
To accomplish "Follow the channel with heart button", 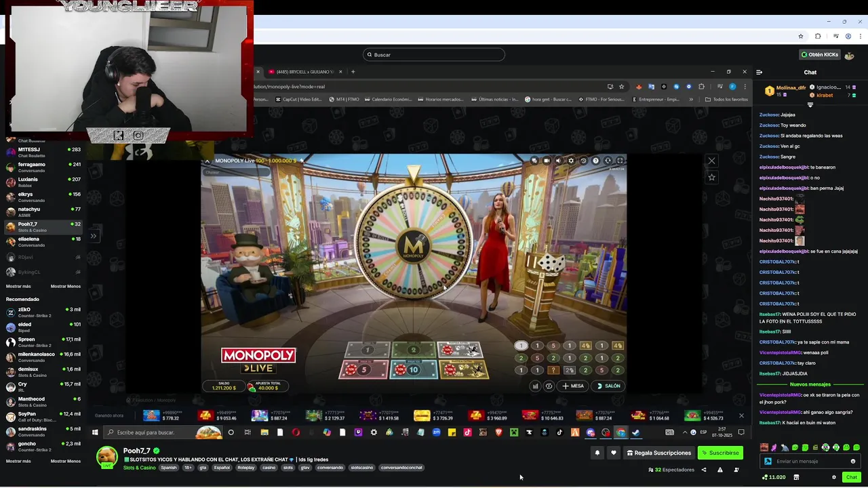I will (614, 453).
